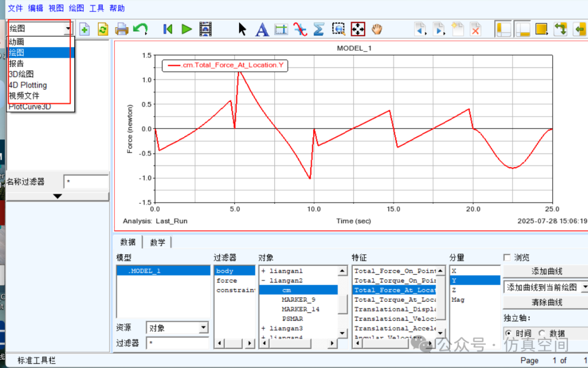This screenshot has height=368, width=588.
Task: Choose 报告 in the mode dropdown list
Action: point(40,63)
